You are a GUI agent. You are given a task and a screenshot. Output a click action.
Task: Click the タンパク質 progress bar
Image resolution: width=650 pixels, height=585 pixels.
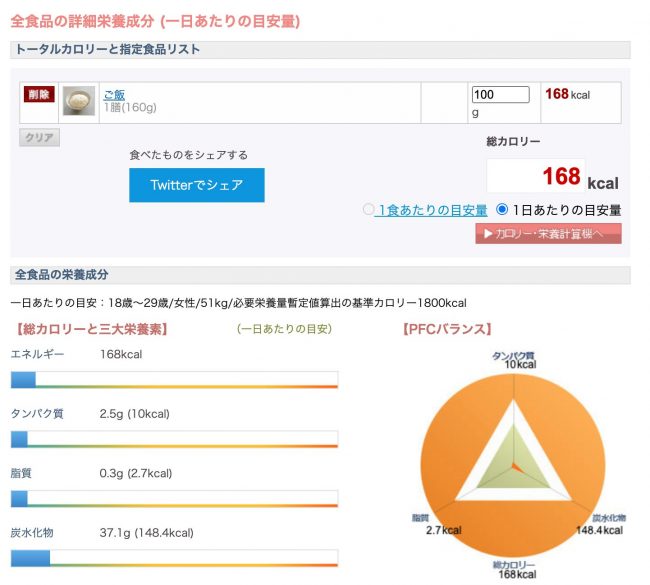click(x=174, y=439)
